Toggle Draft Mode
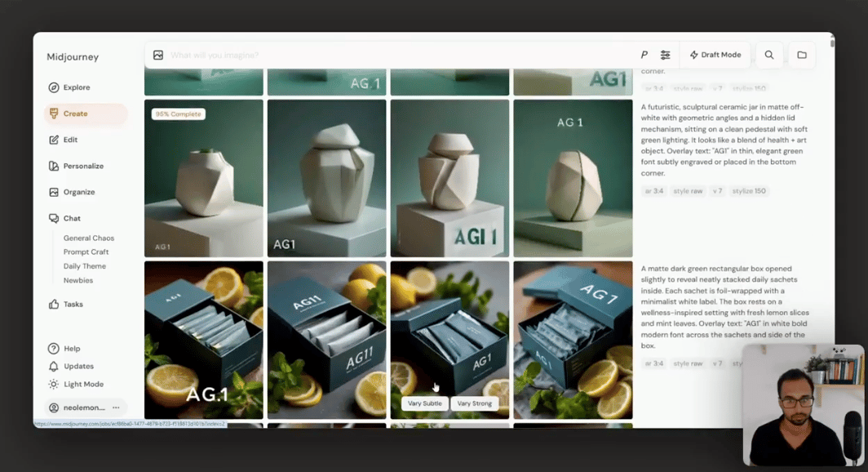 pos(715,55)
